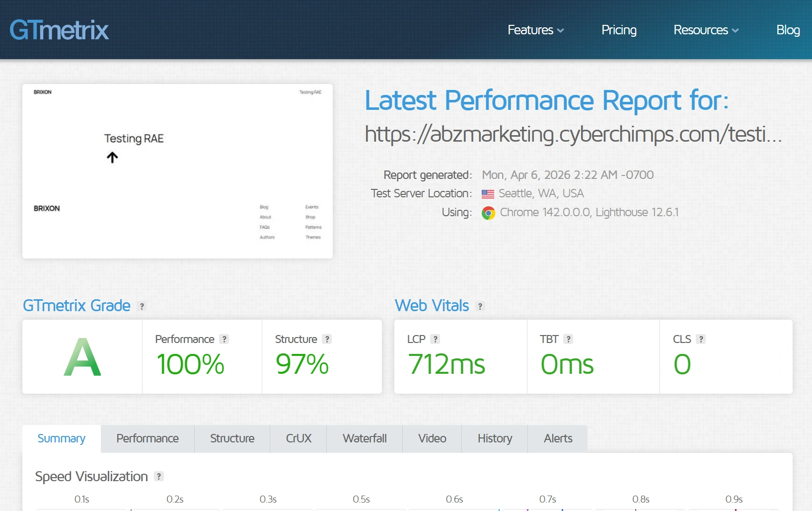Open the Blog page
This screenshot has width=812, height=511.
788,30
